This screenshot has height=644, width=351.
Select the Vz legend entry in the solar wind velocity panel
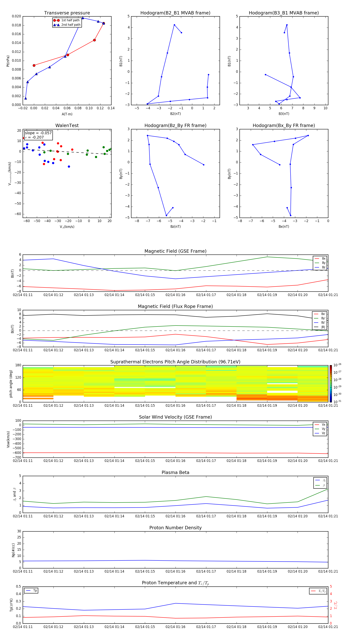tap(320, 433)
